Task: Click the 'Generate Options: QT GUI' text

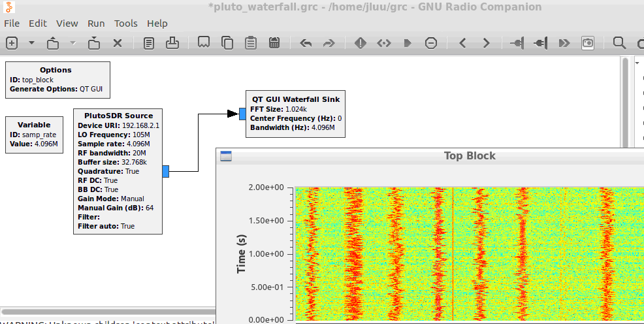Action: pyautogui.click(x=56, y=89)
